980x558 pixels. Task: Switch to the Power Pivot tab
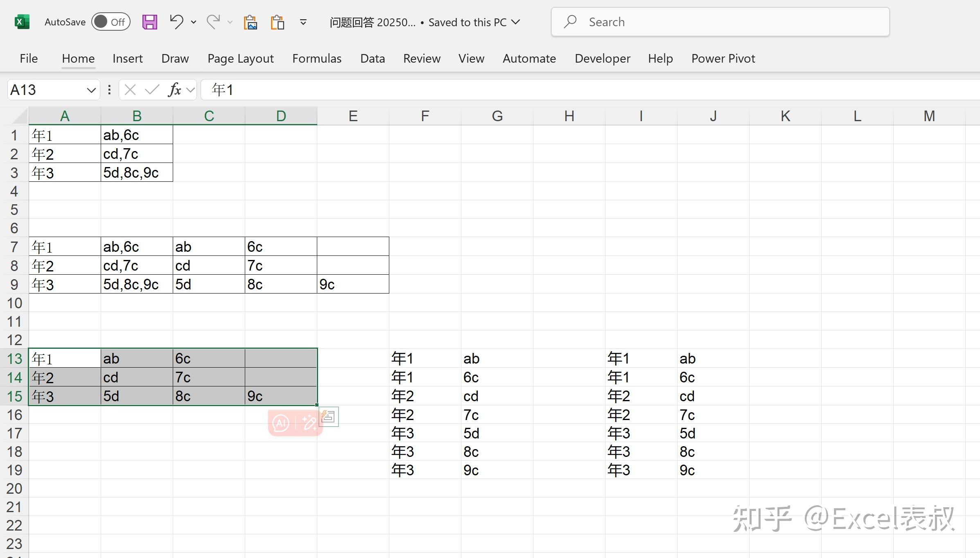[x=723, y=59]
